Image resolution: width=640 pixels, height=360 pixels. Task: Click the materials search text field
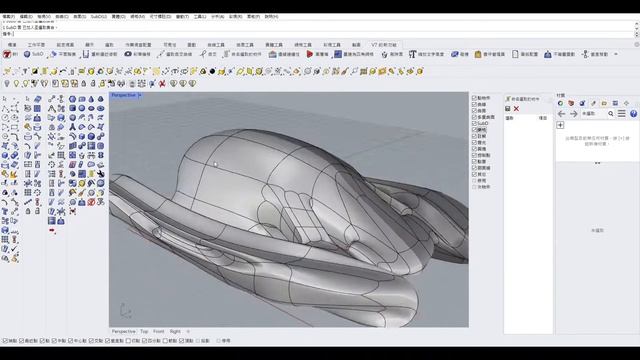(x=594, y=114)
